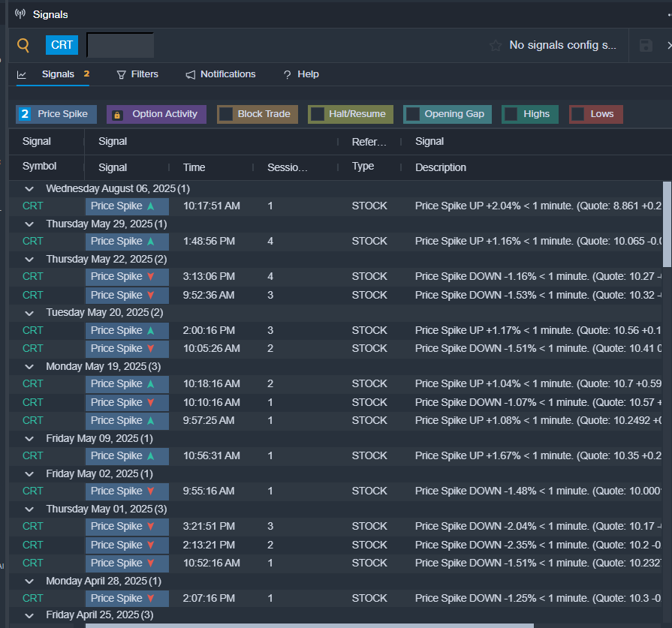This screenshot has width=672, height=628.
Task: Click the Time column header
Action: 194,167
